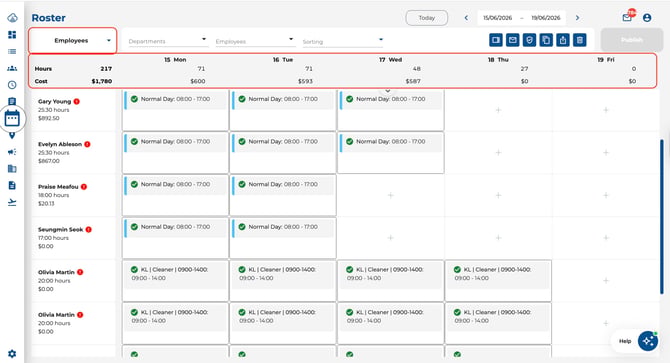
Task: Open the airplane leave sidebar icon
Action: [12, 202]
